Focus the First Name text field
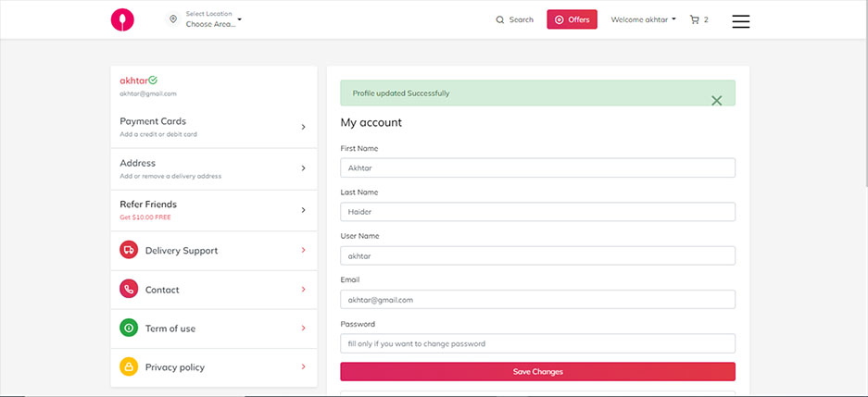The width and height of the screenshot is (868, 397). [x=537, y=167]
